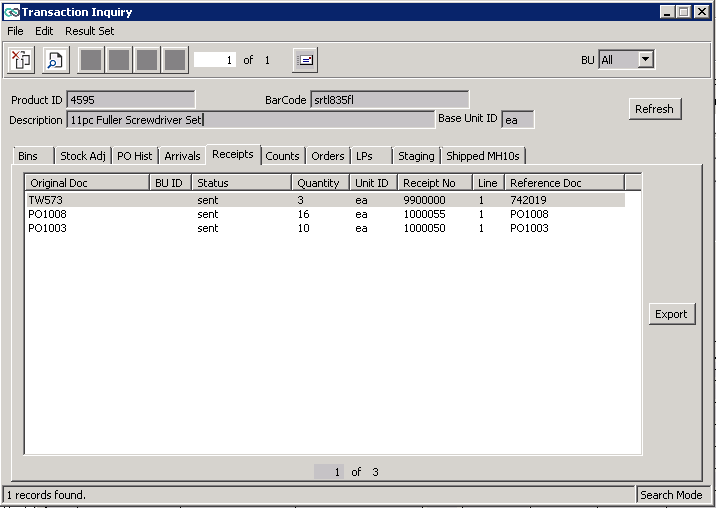Screen dimensions: 716x508
Task: Open the Result Set menu
Action: (x=89, y=31)
